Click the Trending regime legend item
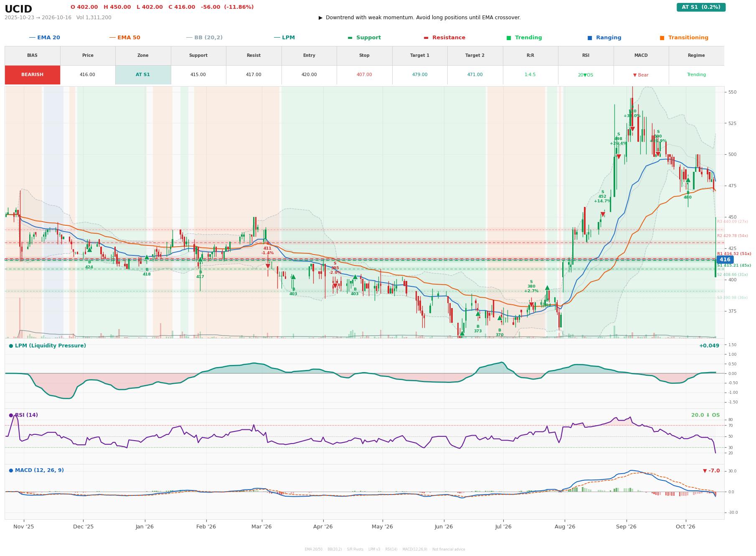The image size is (756, 556). [524, 38]
